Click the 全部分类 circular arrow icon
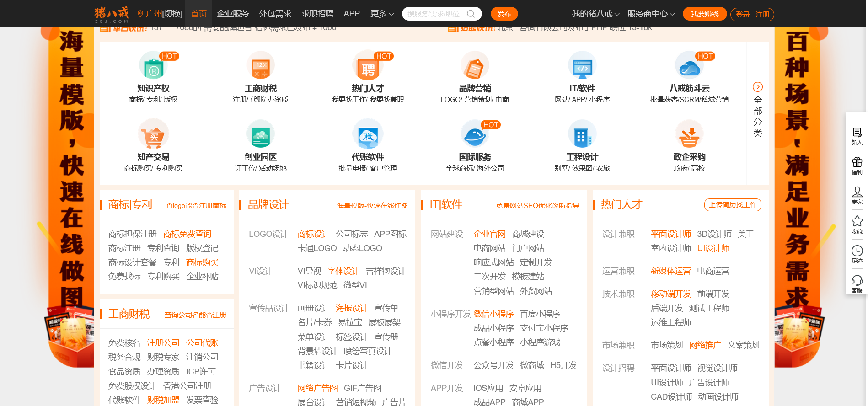 click(757, 87)
